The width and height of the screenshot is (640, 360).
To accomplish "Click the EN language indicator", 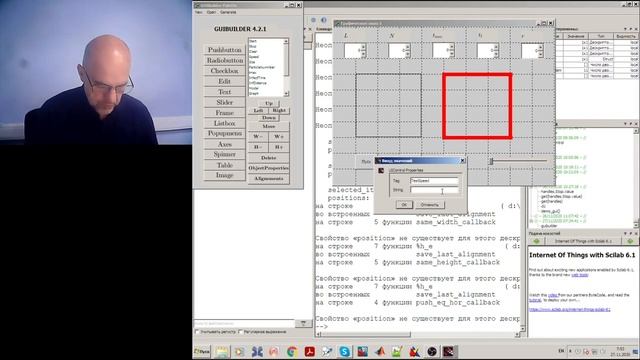I will 561,351.
